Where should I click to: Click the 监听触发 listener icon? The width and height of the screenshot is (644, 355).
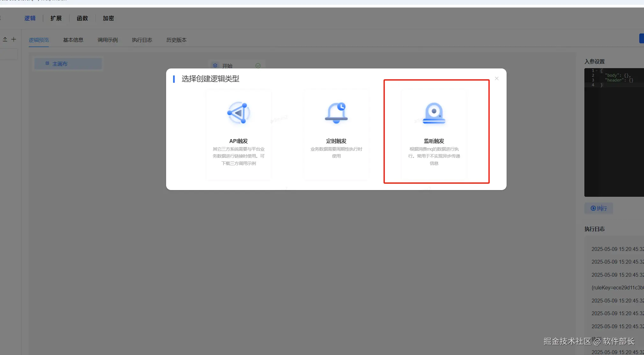(x=434, y=113)
